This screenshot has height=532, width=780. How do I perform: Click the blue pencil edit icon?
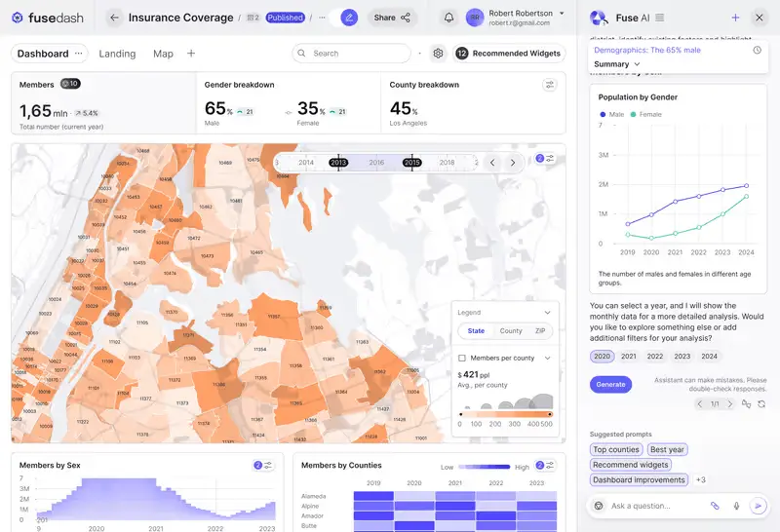click(x=349, y=18)
